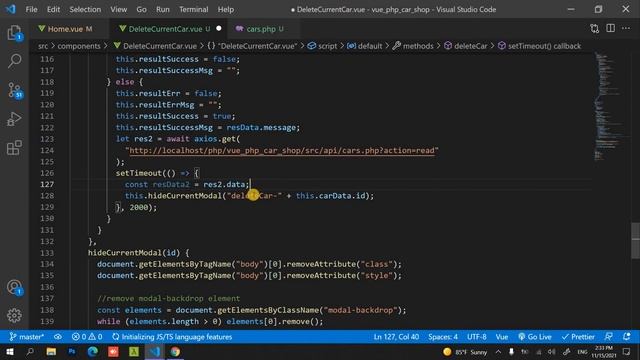
Task: Expand the setTimeout() callback breadcrumb
Action: (539, 46)
